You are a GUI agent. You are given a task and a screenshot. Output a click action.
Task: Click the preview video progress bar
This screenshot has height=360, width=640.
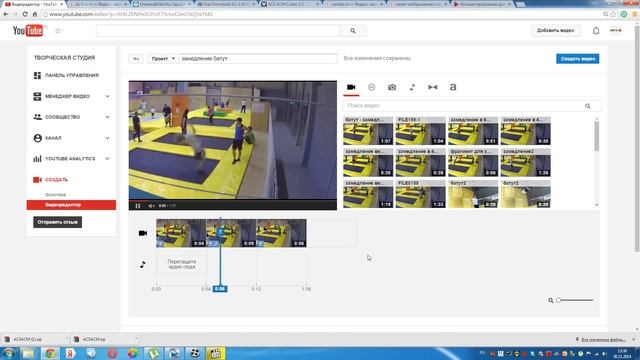click(x=233, y=201)
